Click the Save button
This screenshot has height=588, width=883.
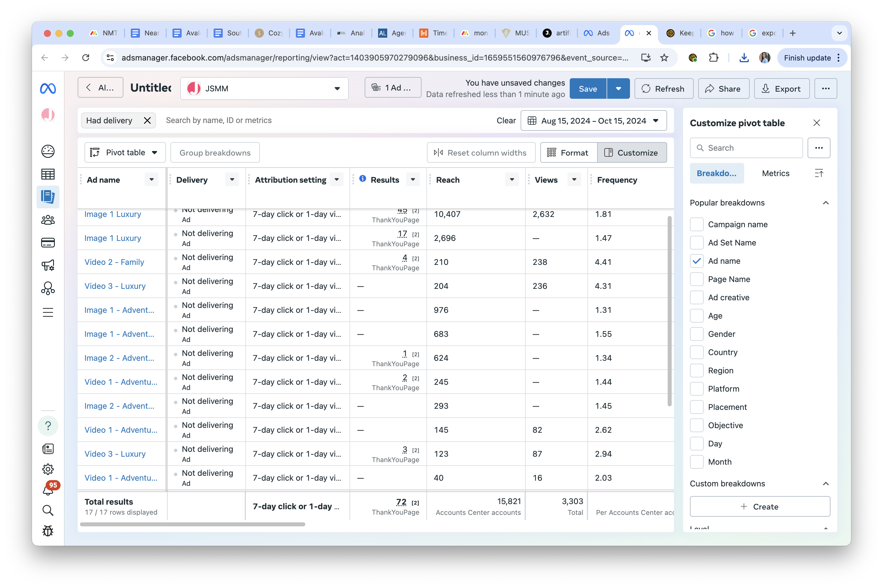point(588,88)
